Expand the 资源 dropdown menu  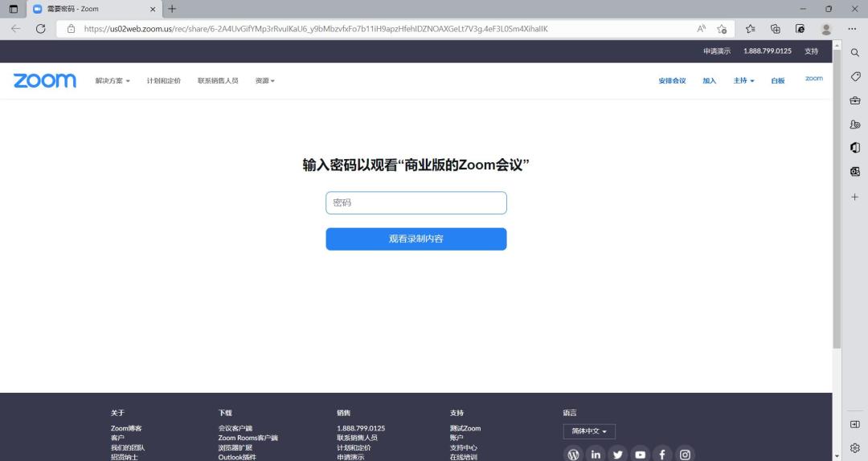[x=264, y=81]
